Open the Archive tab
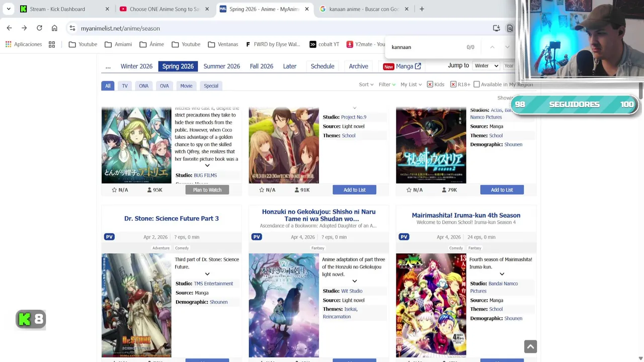644x362 pixels. pos(359,66)
